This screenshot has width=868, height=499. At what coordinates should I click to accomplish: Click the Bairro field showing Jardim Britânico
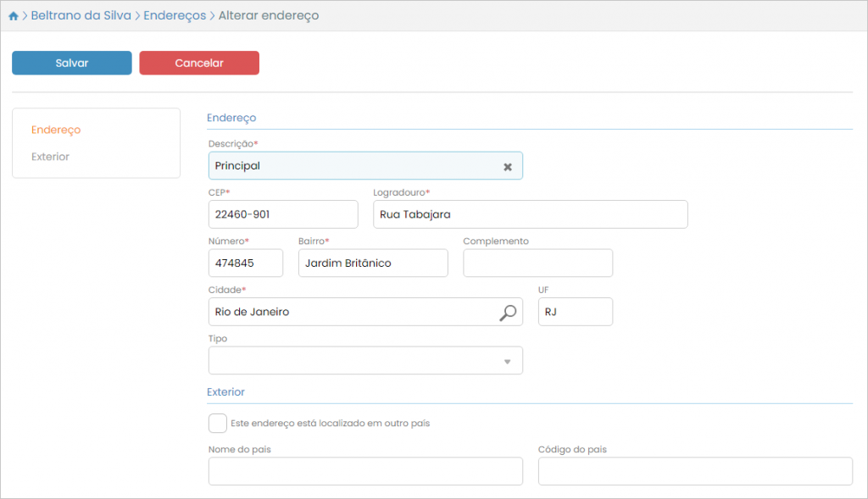373,263
